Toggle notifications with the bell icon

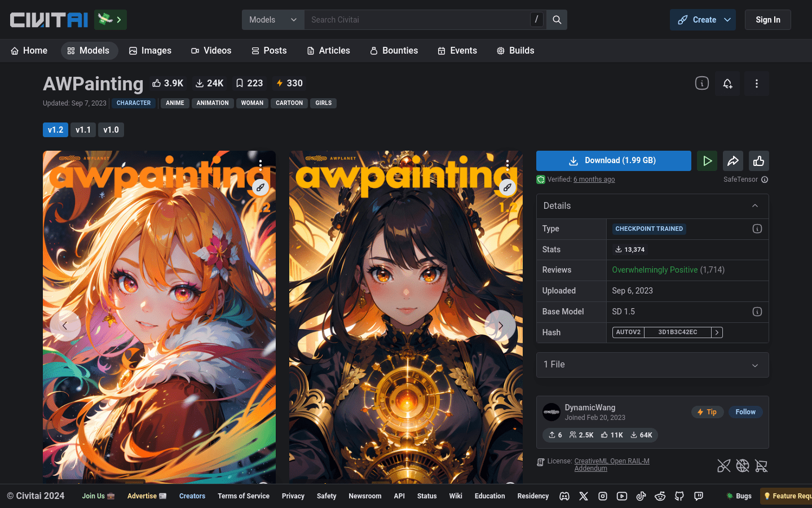(x=727, y=84)
